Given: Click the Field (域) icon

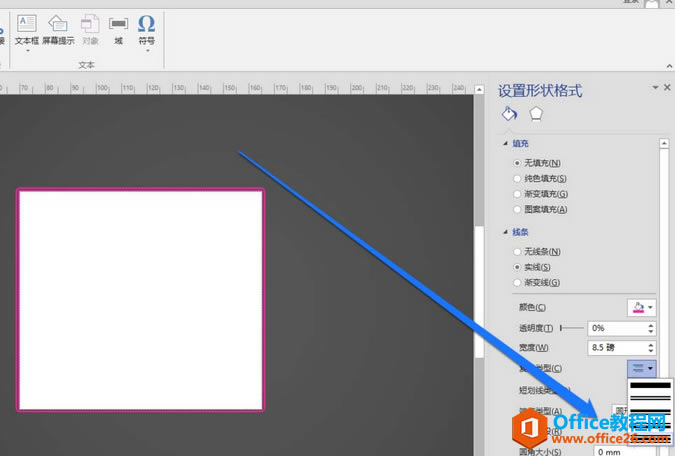Looking at the screenshot, I should [x=118, y=28].
